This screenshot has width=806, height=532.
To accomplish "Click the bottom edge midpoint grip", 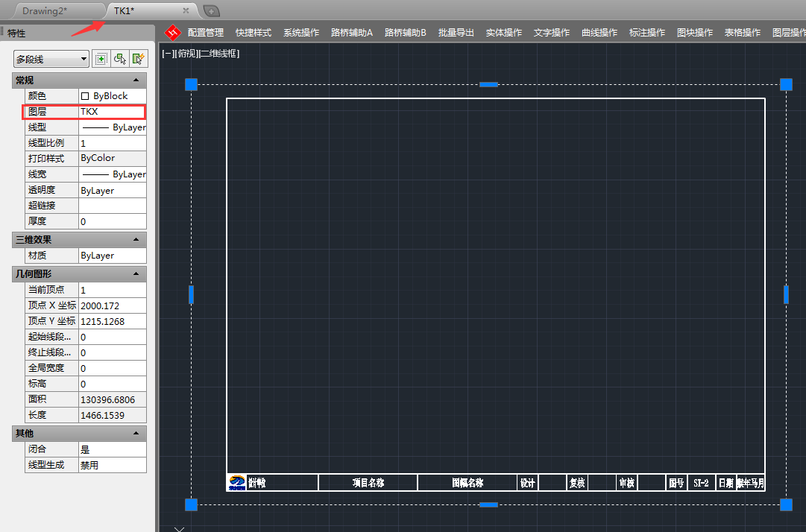I will (x=488, y=504).
